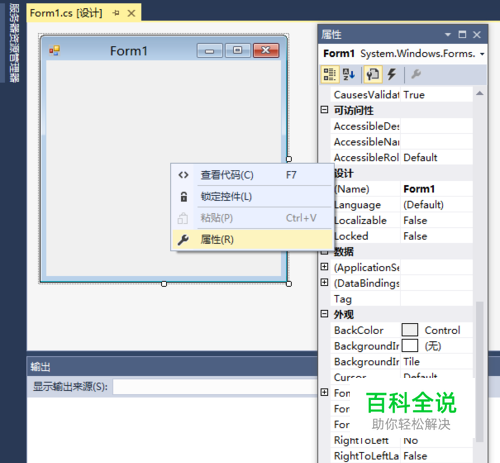Click the code brackets icon beside 查看代码

(x=183, y=175)
